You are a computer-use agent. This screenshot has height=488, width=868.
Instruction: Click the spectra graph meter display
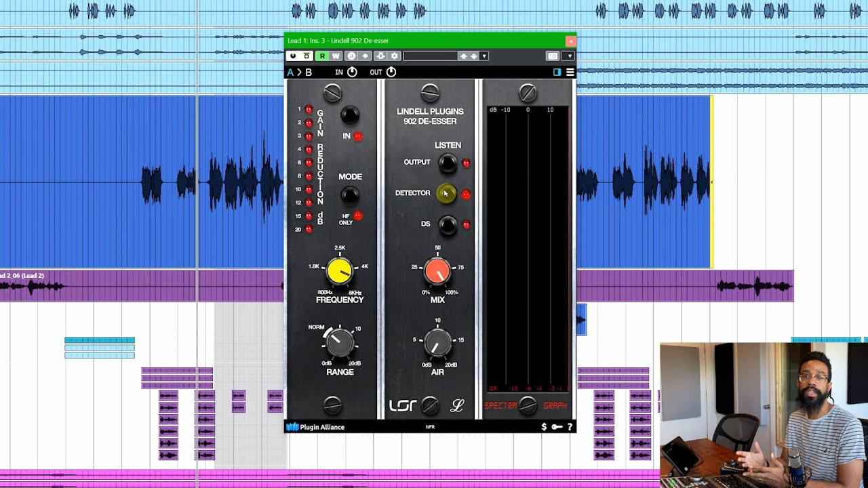click(528, 249)
